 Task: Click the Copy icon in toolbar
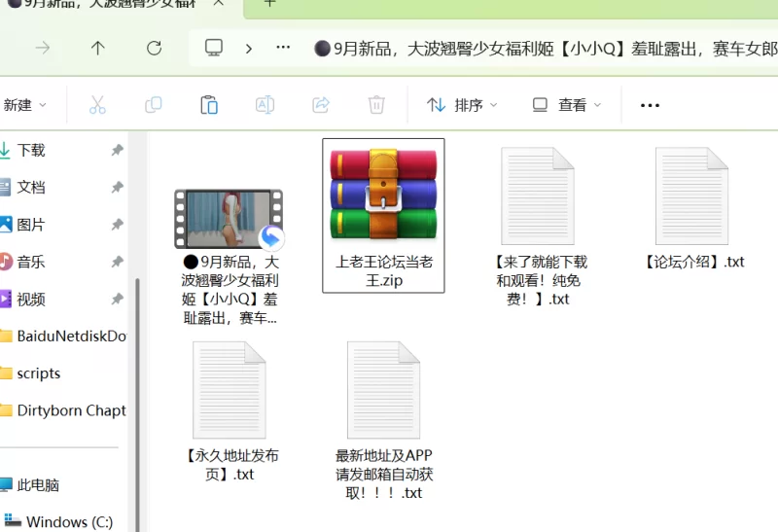click(x=153, y=105)
